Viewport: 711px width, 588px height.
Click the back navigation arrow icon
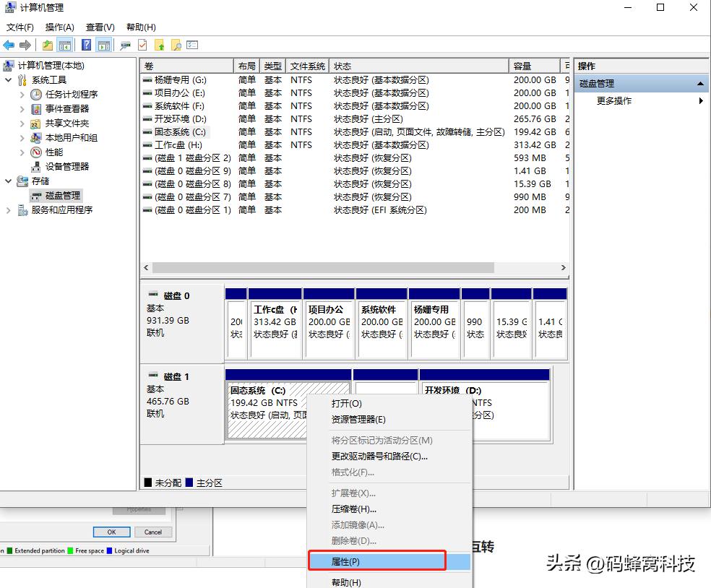[x=9, y=45]
